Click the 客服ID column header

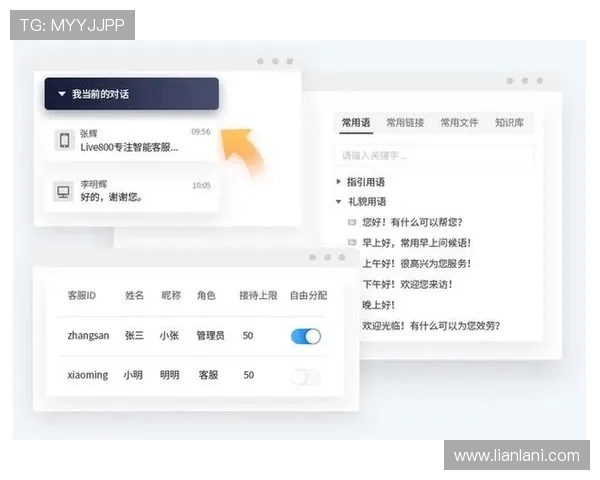coord(82,295)
